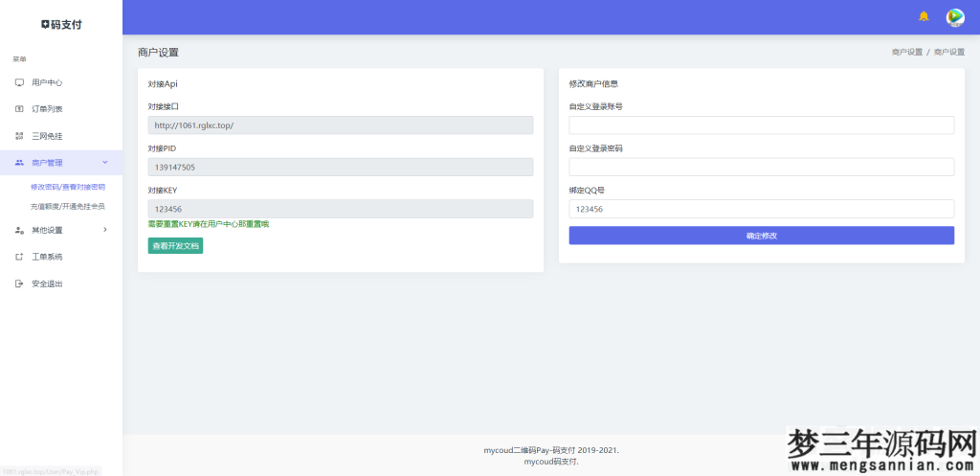Click the notification bell icon
Image resolution: width=980 pixels, height=476 pixels.
924,16
